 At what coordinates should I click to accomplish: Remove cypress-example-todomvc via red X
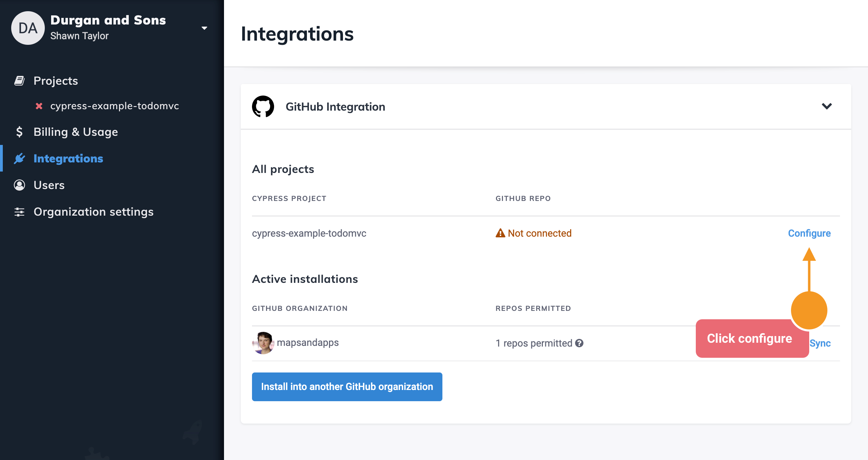38,106
